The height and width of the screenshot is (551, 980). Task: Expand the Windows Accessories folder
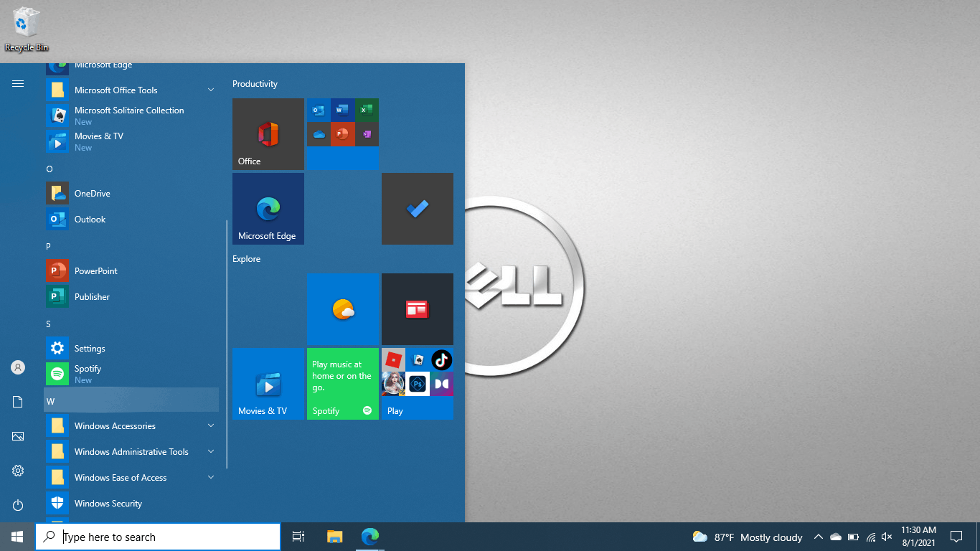coord(131,426)
